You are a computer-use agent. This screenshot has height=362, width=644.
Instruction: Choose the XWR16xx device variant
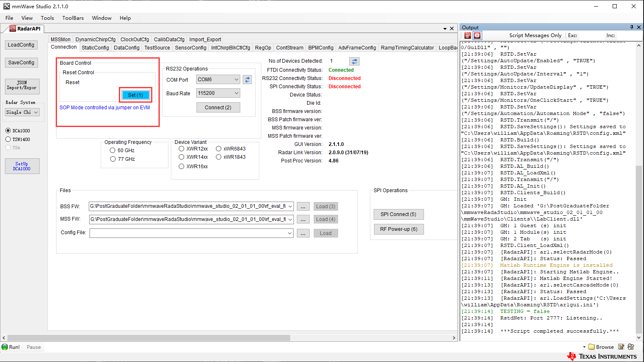point(181,167)
